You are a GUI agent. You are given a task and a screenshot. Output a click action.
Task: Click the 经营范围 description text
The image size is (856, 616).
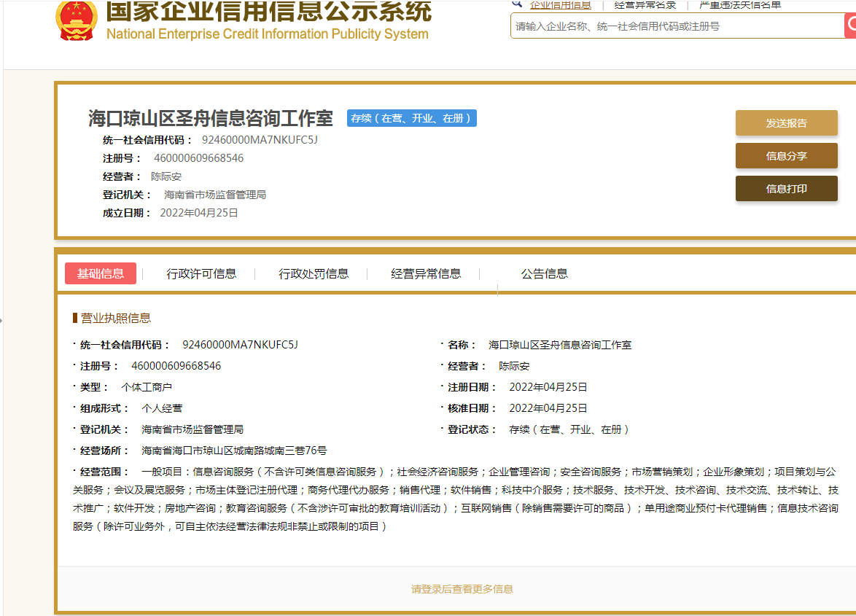point(456,499)
